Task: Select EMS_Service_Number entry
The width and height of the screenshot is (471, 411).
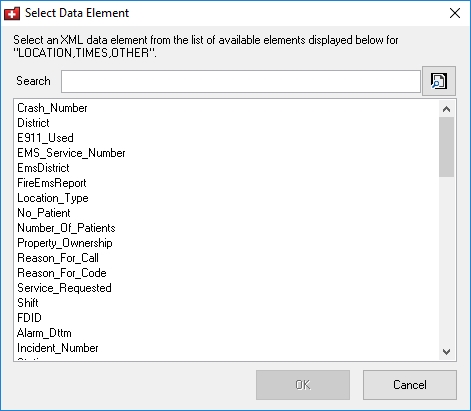Action: click(71, 153)
